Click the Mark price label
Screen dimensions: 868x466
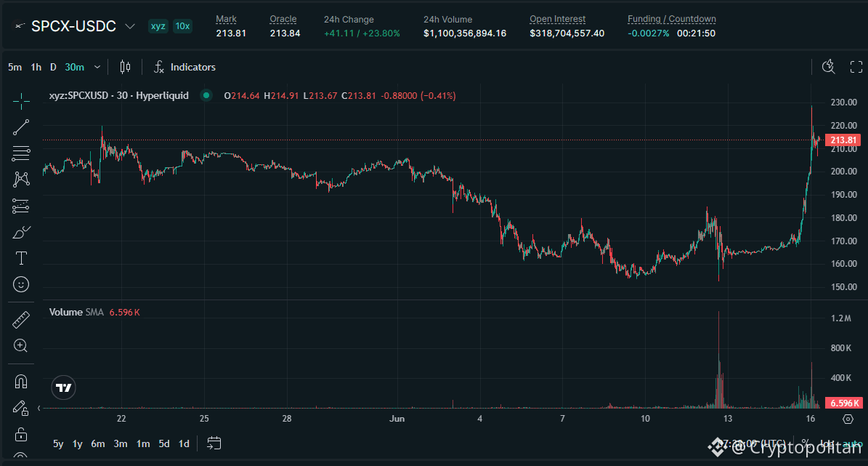coord(226,19)
